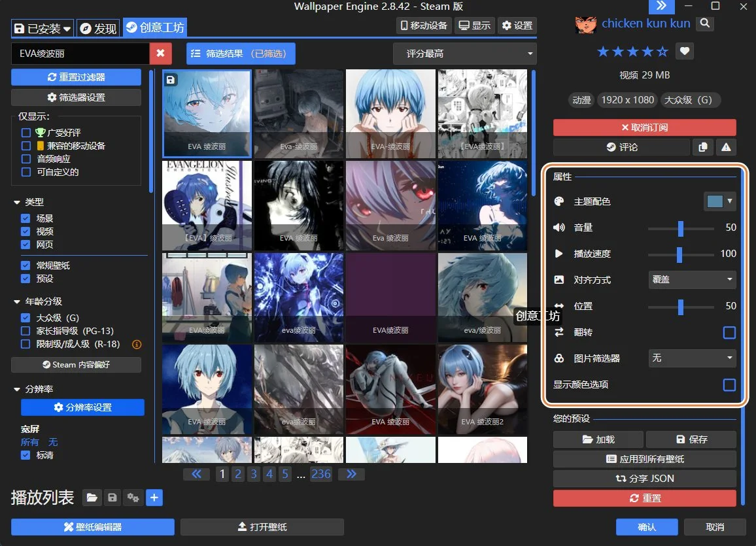Enable 兼容的移动设备 checkbox

pos(26,146)
